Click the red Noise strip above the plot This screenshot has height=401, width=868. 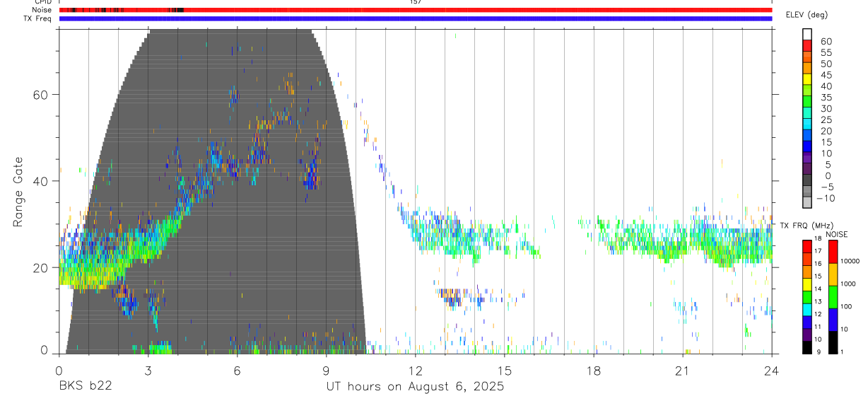(416, 10)
